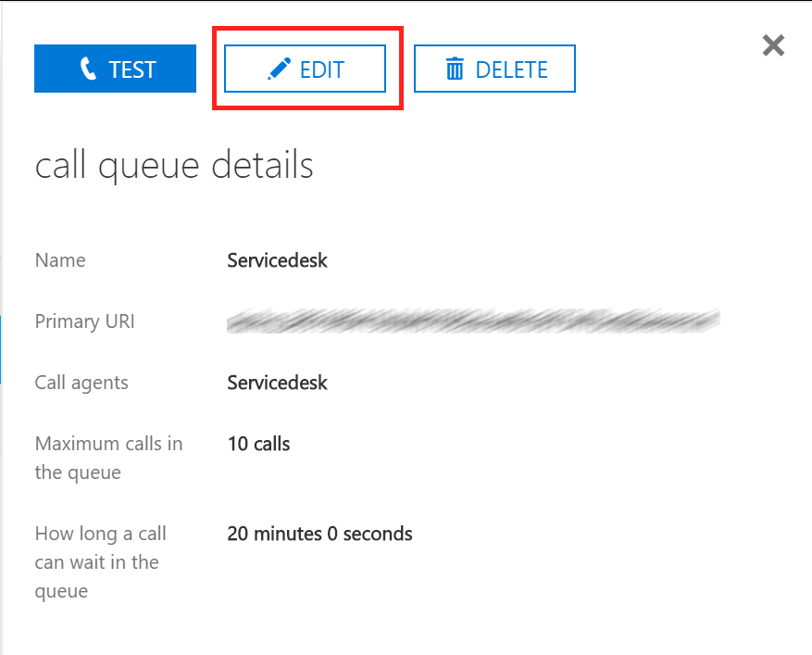Click the phone icon on TEST button
The image size is (812, 655).
click(x=88, y=69)
